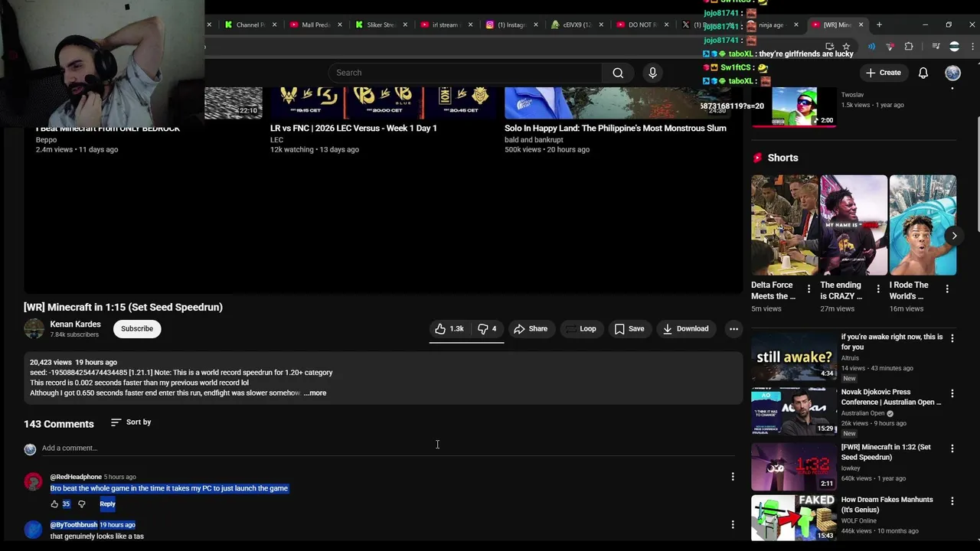980x551 pixels.
Task: Click the YouTube search box
Action: click(x=465, y=73)
